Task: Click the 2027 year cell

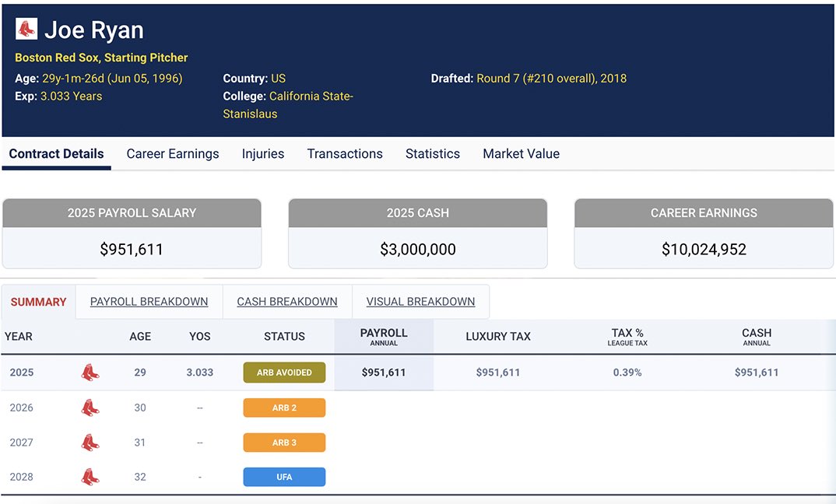Action: coord(21,443)
